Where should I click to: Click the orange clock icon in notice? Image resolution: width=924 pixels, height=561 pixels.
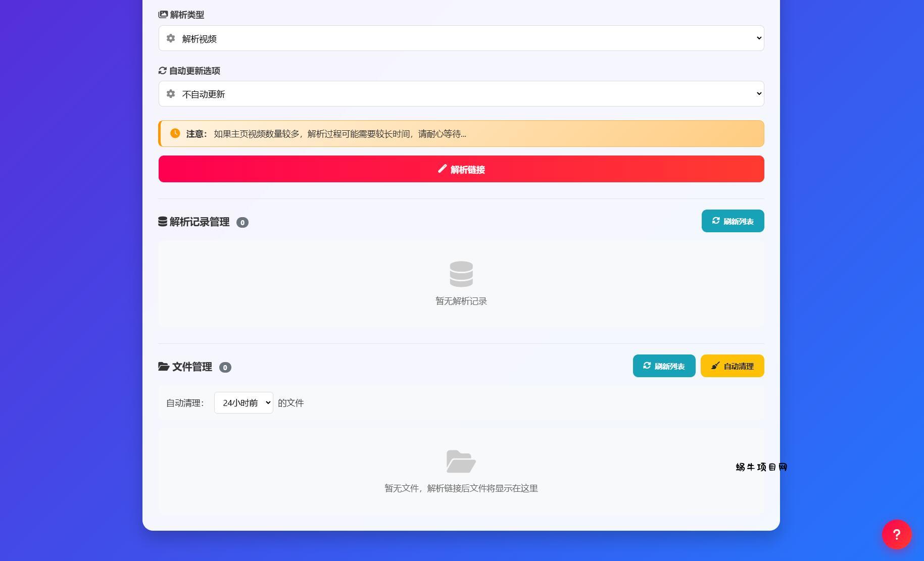175,133
